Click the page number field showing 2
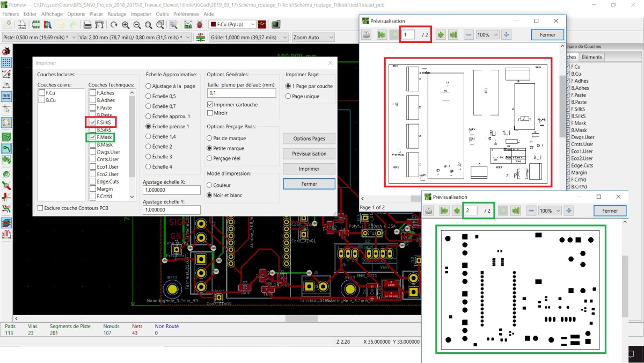 point(472,210)
